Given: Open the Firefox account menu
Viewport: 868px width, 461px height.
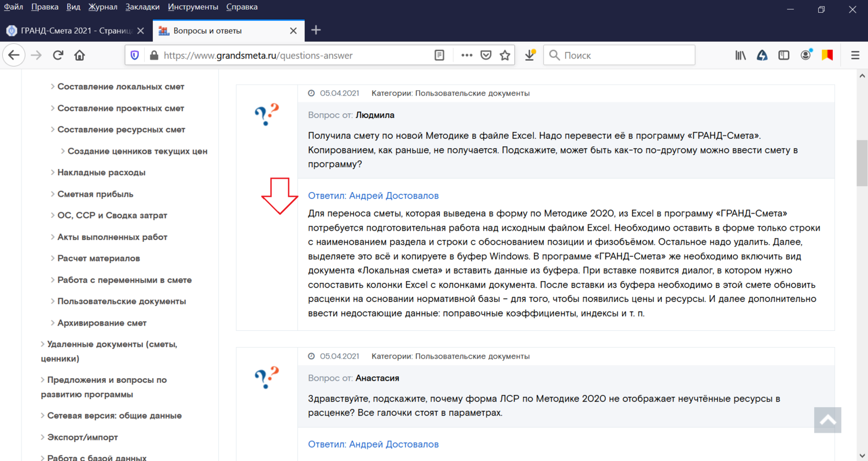Looking at the screenshot, I should [806, 56].
